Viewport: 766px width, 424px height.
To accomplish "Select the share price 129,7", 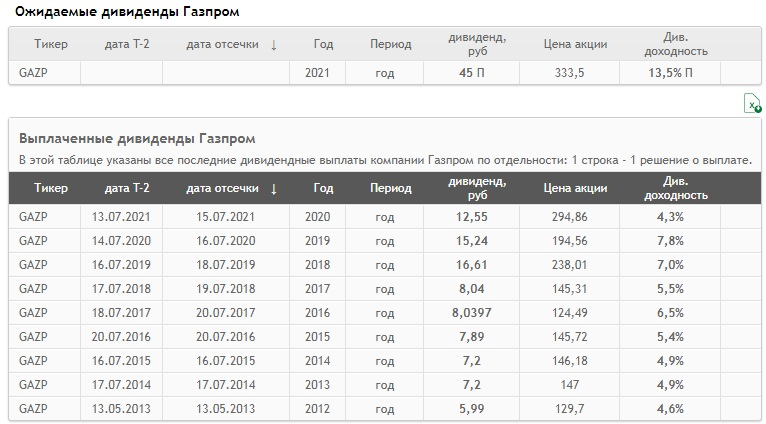I will click(570, 408).
